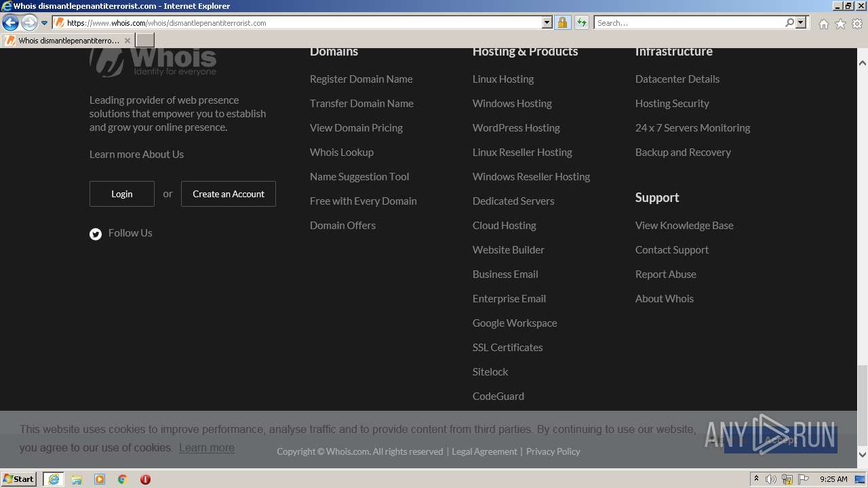Open Backup and Recovery link
The height and width of the screenshot is (488, 868).
pos(683,152)
